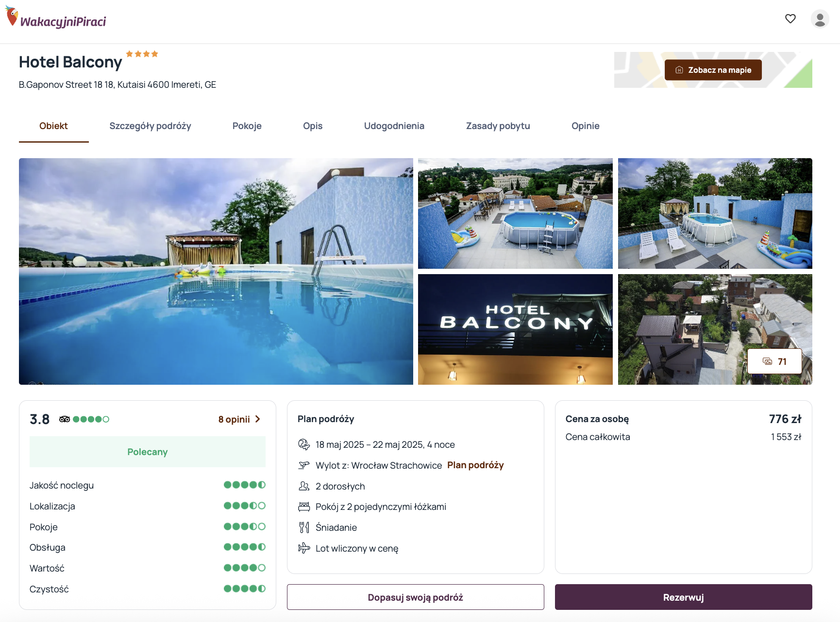Open the Plan podróży link next to Wrocław Strachowice
This screenshot has height=622, width=840.
tap(475, 465)
